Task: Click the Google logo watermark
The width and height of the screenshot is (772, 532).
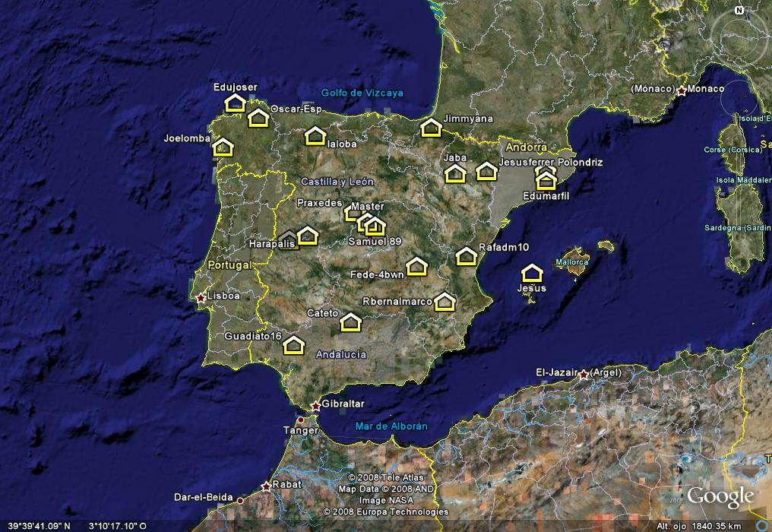Action: click(719, 497)
